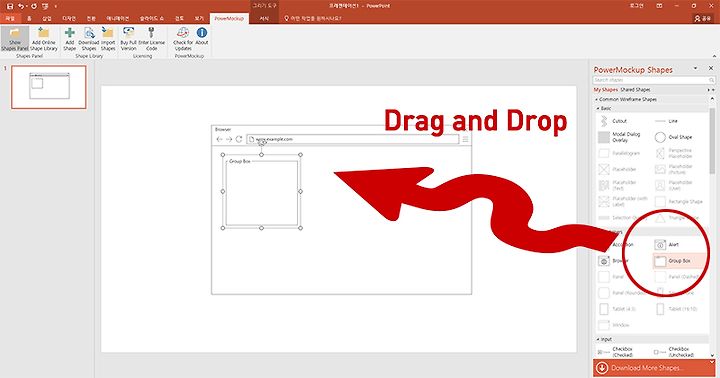Select the Checkbox (Checked) shape
Image resolution: width=720 pixels, height=378 pixels.
click(616, 352)
